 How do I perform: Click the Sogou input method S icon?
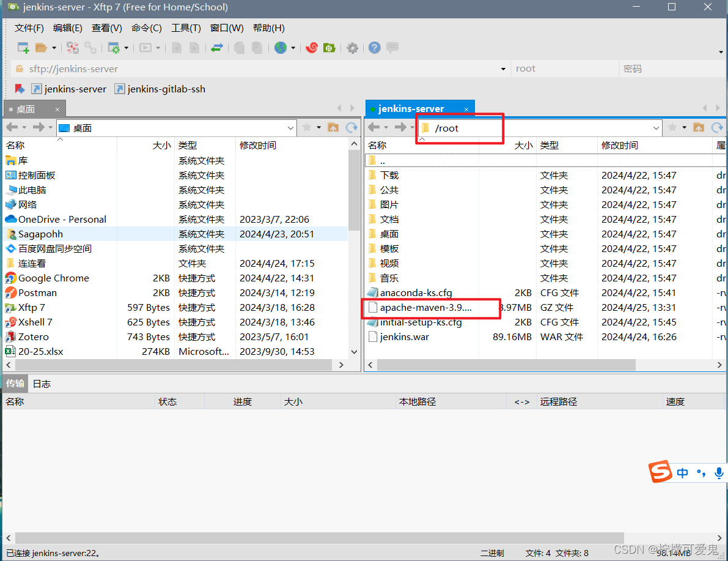point(661,472)
